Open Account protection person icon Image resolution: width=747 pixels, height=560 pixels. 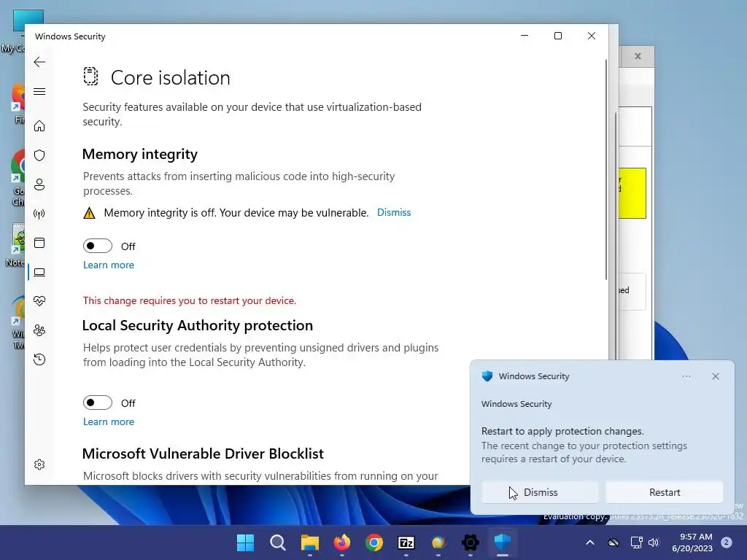(x=39, y=184)
